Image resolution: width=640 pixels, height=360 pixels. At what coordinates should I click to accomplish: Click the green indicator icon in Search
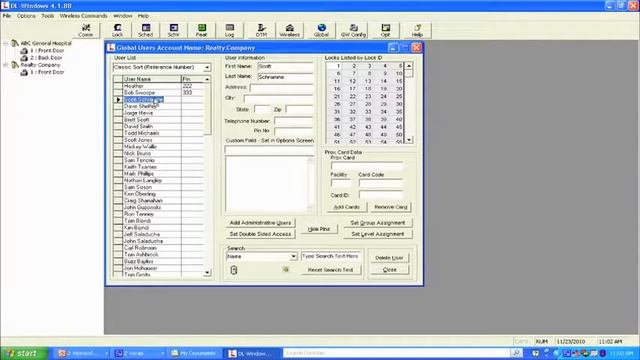coord(286,269)
